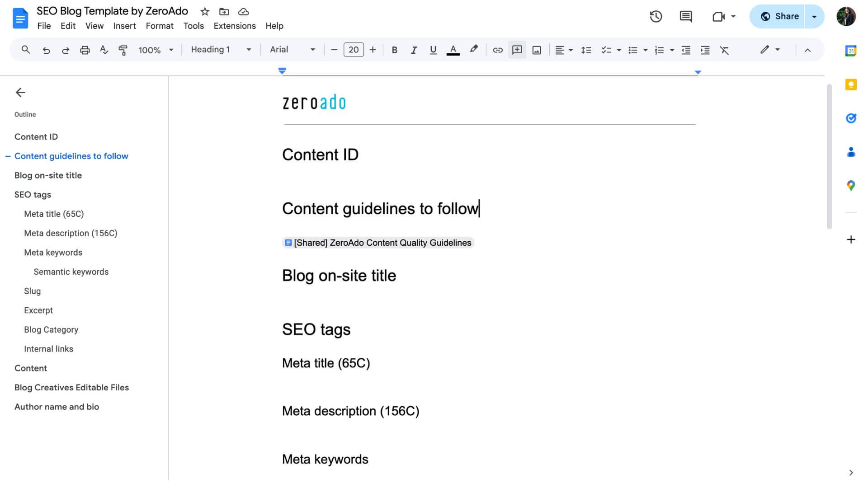The height and width of the screenshot is (488, 868).
Task: Open the File menu
Action: tap(44, 26)
